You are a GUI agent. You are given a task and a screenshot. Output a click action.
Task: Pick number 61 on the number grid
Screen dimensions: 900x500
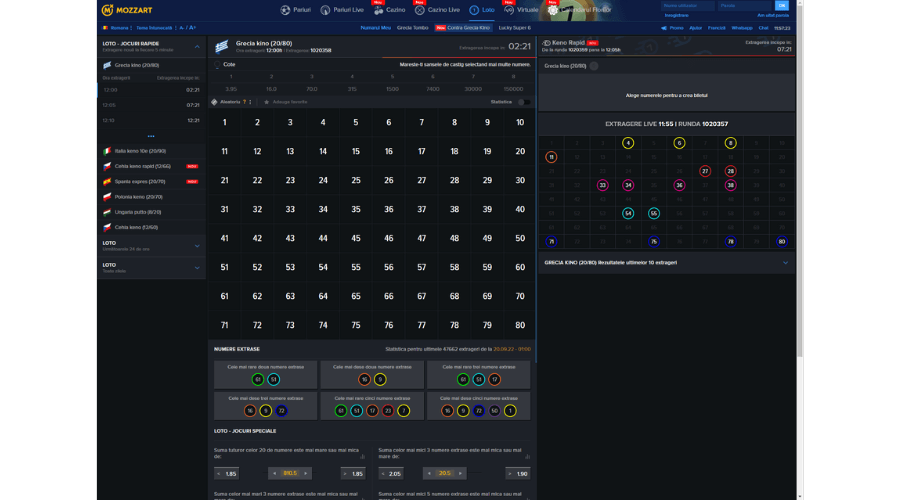pos(224,296)
